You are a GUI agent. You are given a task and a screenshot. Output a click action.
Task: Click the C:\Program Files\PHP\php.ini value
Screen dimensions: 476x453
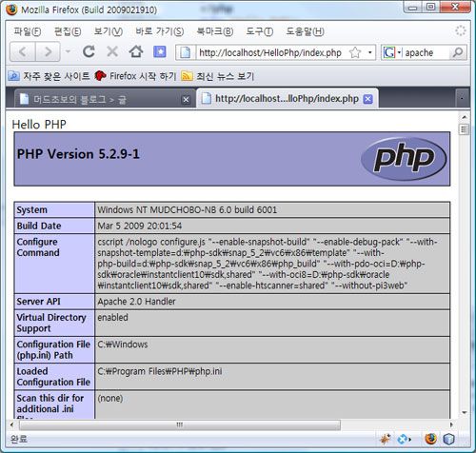coord(160,371)
